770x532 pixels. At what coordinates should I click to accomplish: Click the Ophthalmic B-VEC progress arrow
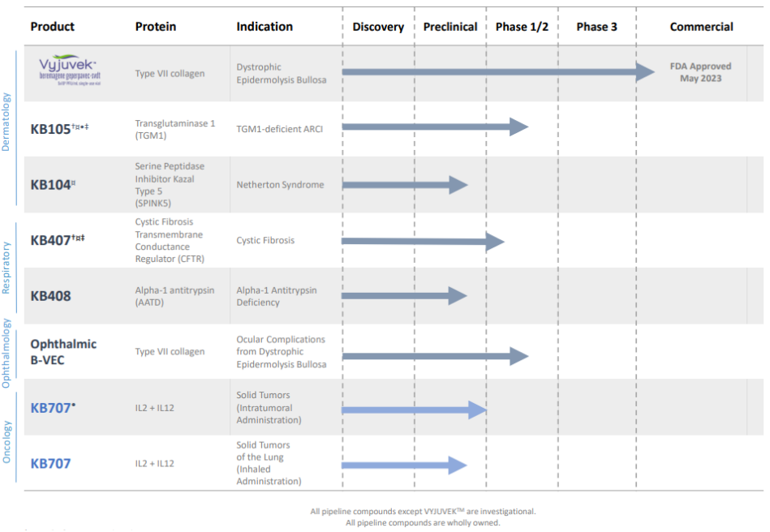434,356
